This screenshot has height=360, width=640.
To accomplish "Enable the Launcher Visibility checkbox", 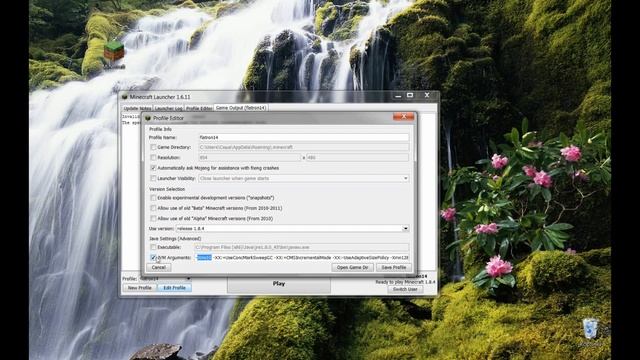I will tap(153, 178).
